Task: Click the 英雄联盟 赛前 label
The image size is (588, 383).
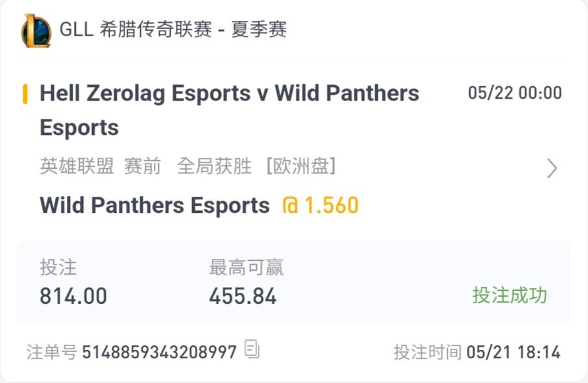Action: (100, 167)
